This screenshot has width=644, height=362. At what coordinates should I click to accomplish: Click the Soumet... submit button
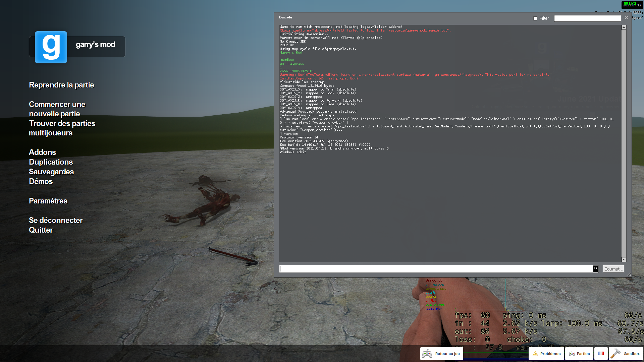pos(613,269)
